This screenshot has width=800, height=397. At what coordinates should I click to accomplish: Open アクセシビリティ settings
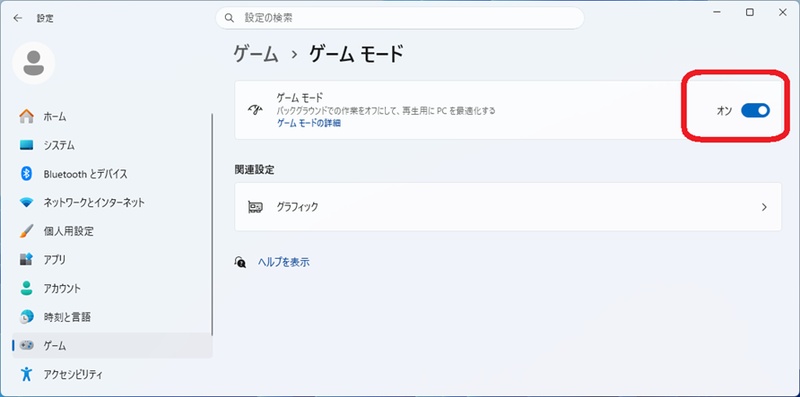(112, 375)
